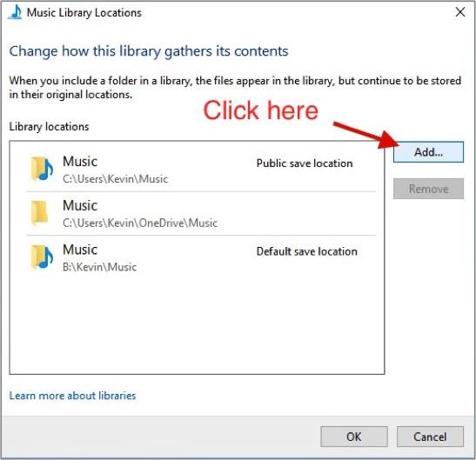Screen dimensions: 476x460
Task: Click the greyed-out Remove button
Action: click(428, 189)
